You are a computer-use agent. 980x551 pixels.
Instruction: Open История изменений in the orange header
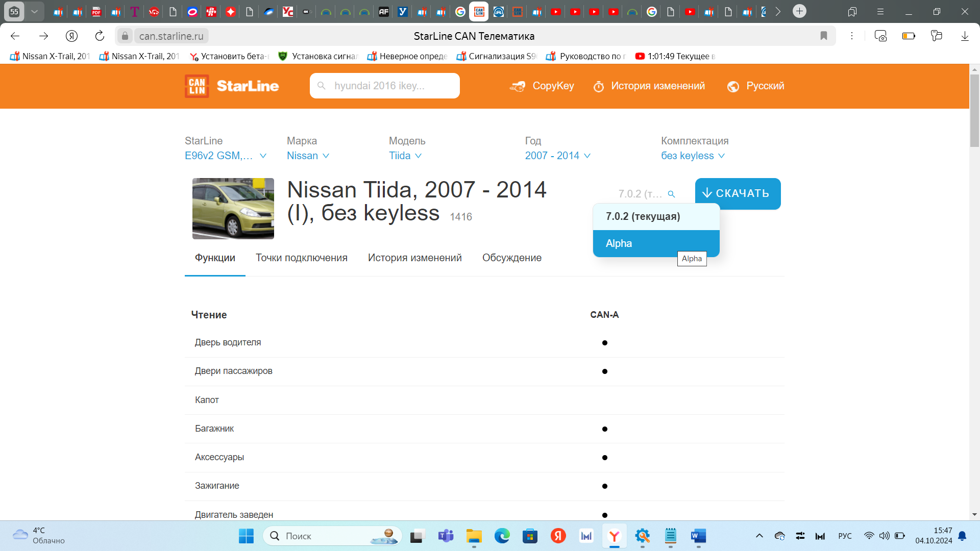click(649, 86)
